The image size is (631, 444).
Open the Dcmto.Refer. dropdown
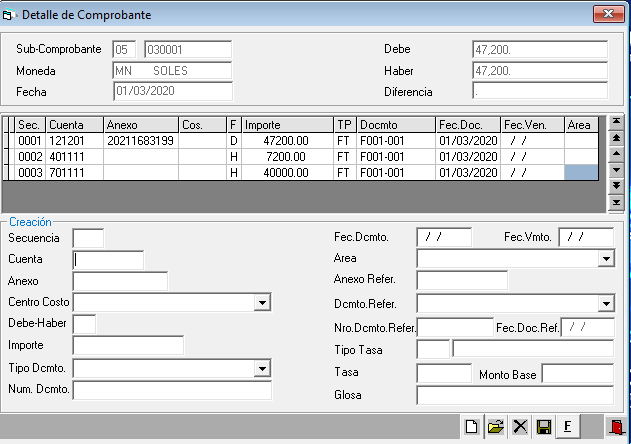click(606, 303)
